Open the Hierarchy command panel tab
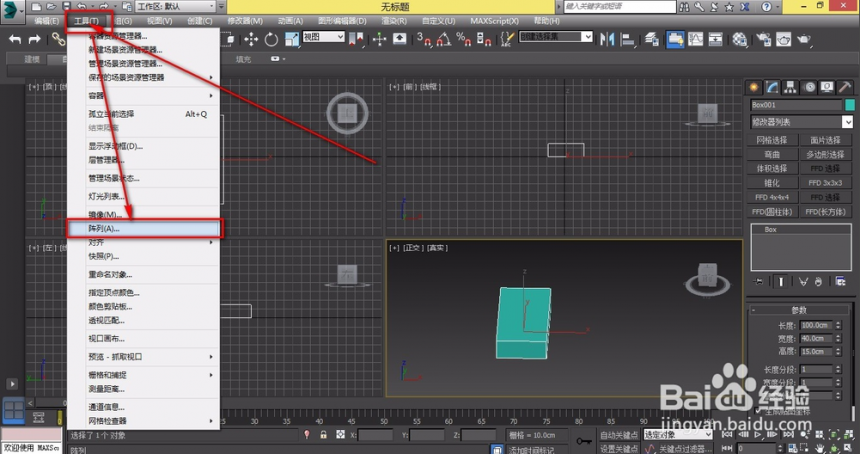The height and width of the screenshot is (454, 860). 790,87
